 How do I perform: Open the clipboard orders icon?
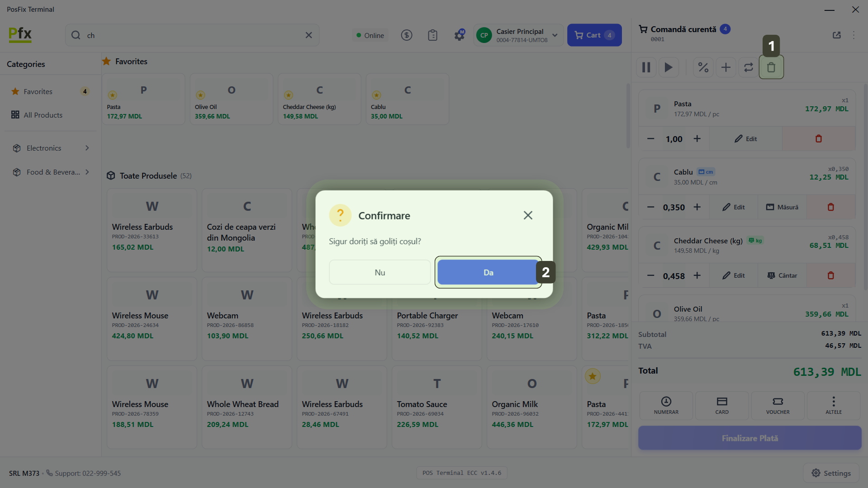432,35
